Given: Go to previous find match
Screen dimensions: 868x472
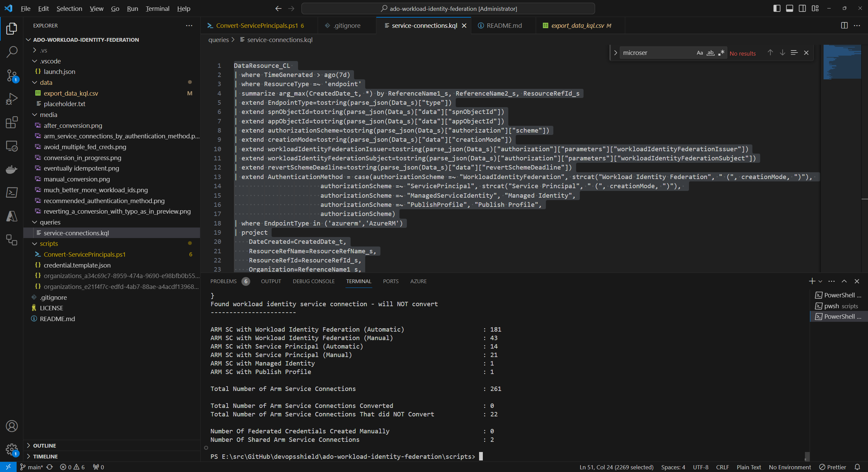Looking at the screenshot, I should (770, 53).
